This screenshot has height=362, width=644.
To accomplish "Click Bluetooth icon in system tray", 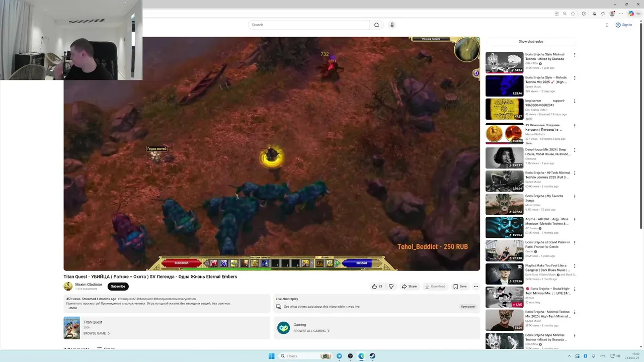I will tap(585, 356).
